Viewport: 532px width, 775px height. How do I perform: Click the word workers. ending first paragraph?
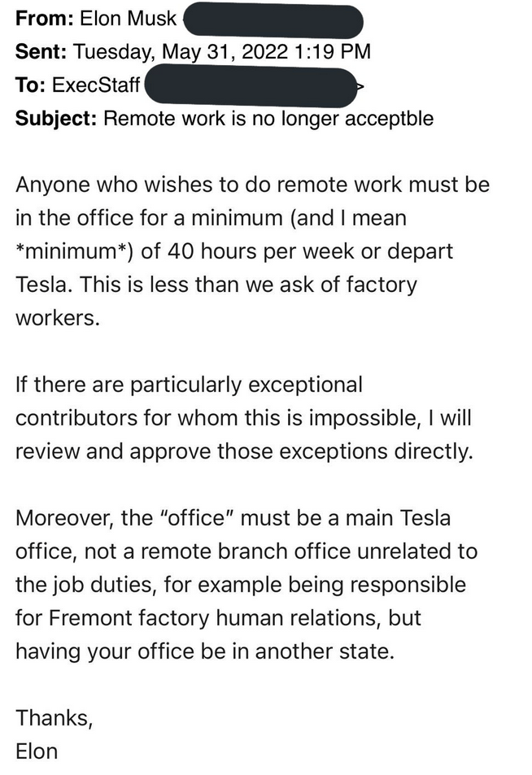pyautogui.click(x=58, y=318)
